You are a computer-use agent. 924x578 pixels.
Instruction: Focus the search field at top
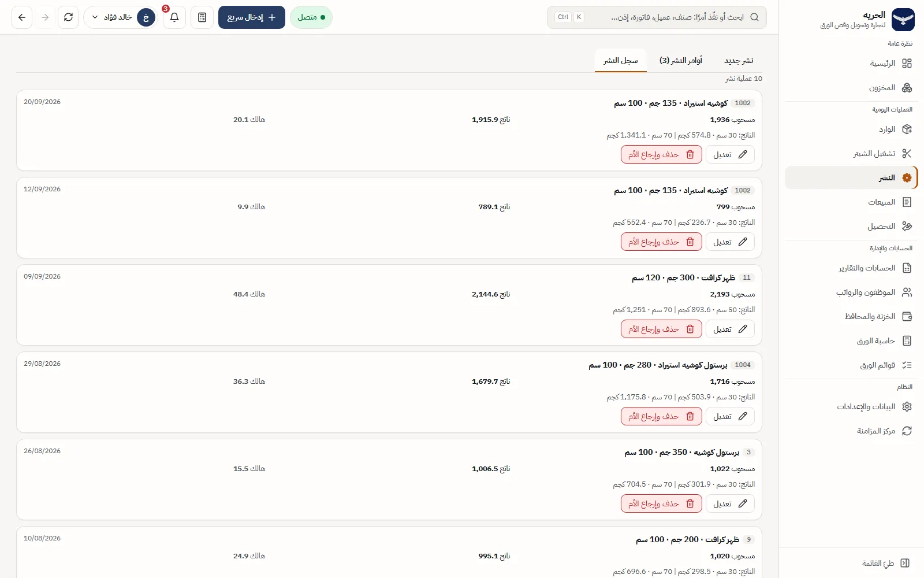point(657,17)
